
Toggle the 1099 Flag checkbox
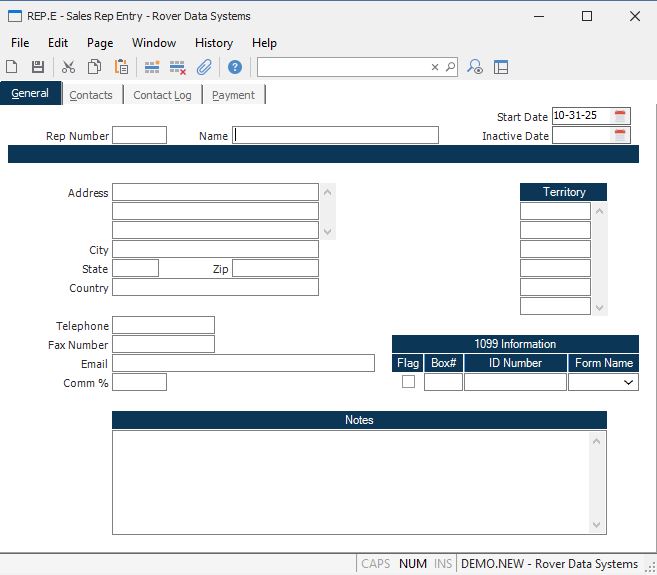click(x=408, y=382)
